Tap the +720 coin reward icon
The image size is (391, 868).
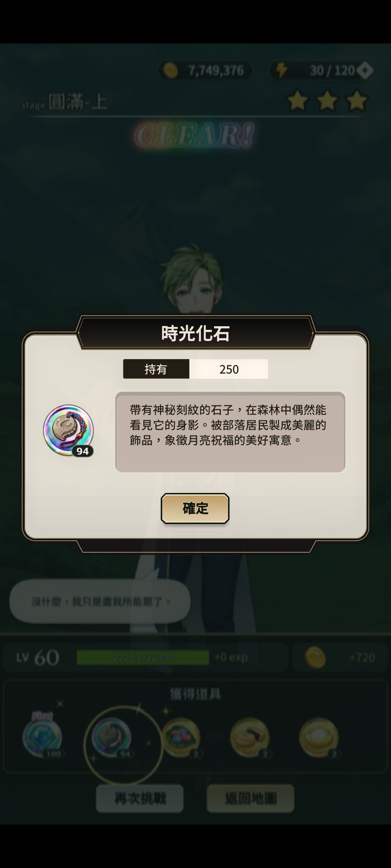point(315,657)
